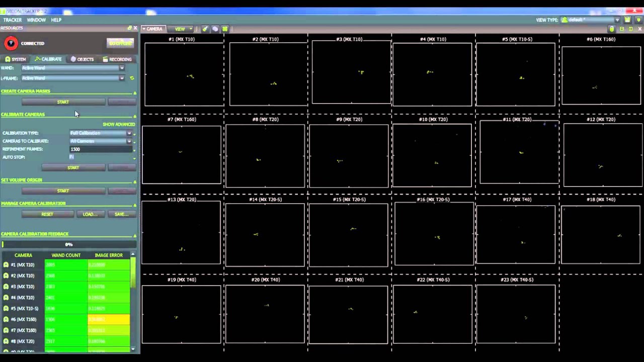Click the L-Frame refresh toggle icon
644x362 pixels.
(132, 78)
